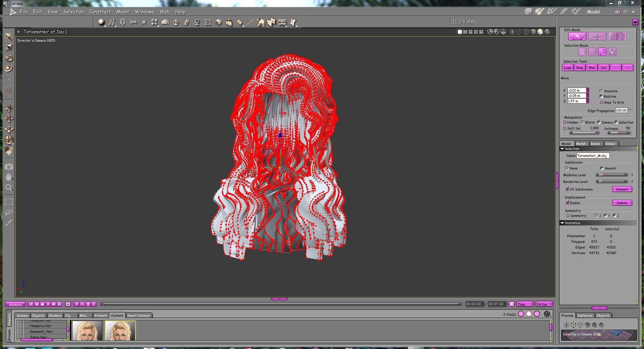Pick the polyline drawing tool

112,22
